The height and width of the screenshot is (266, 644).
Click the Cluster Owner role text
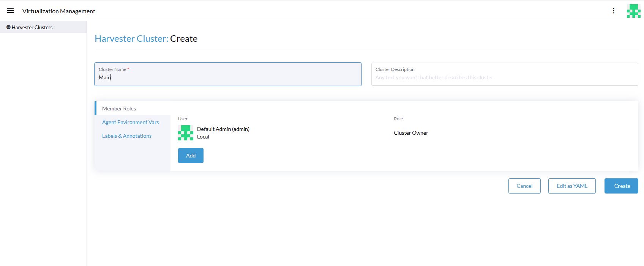tap(411, 133)
